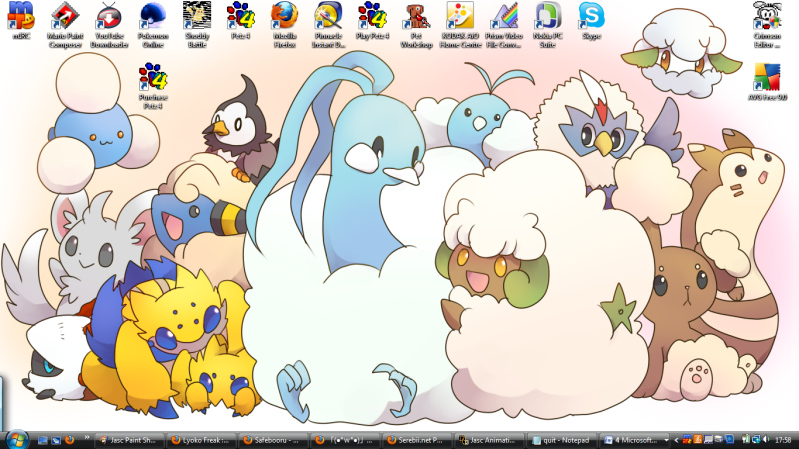The height and width of the screenshot is (449, 799).
Task: Click the mIRC tray icon
Action: click(687, 439)
